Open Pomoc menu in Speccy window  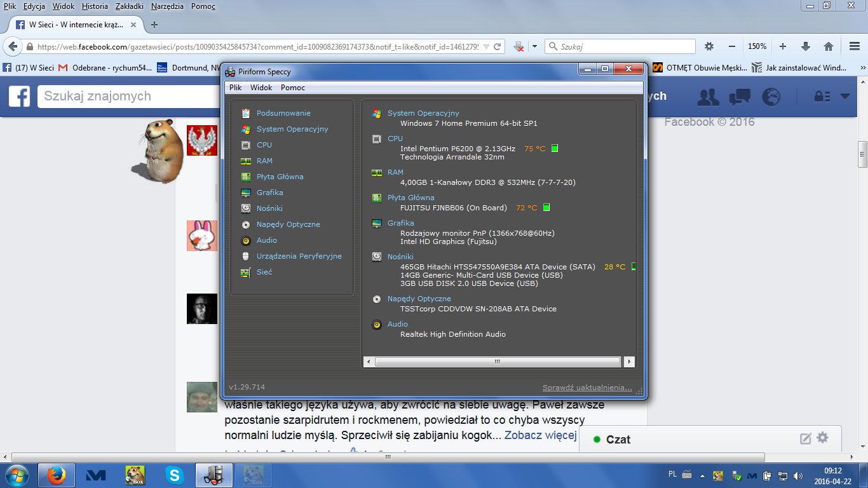(293, 88)
